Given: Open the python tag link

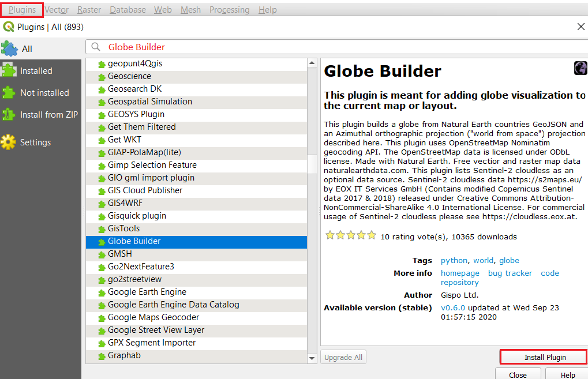Looking at the screenshot, I should pos(454,261).
